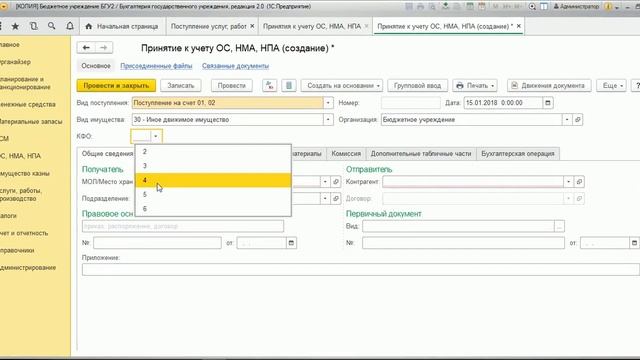Open the Создать на основании dropdown
640x360 pixels.
click(x=342, y=85)
